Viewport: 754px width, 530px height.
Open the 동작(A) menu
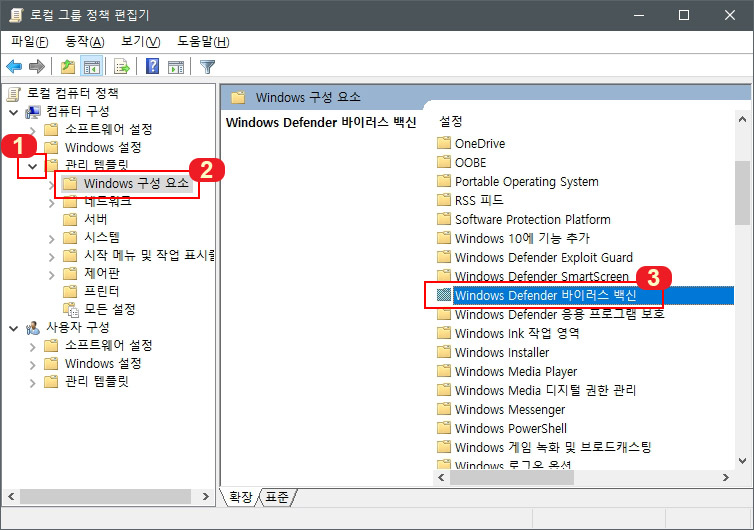click(85, 42)
